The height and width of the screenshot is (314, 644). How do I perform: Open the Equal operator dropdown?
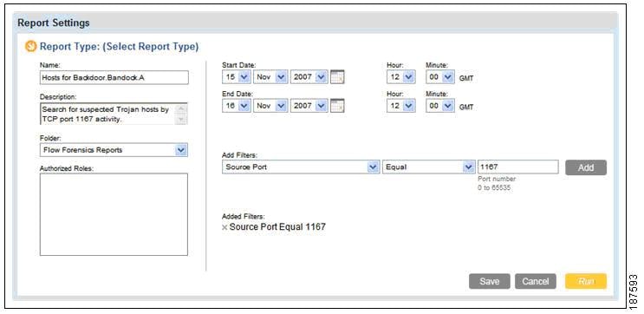pos(428,167)
